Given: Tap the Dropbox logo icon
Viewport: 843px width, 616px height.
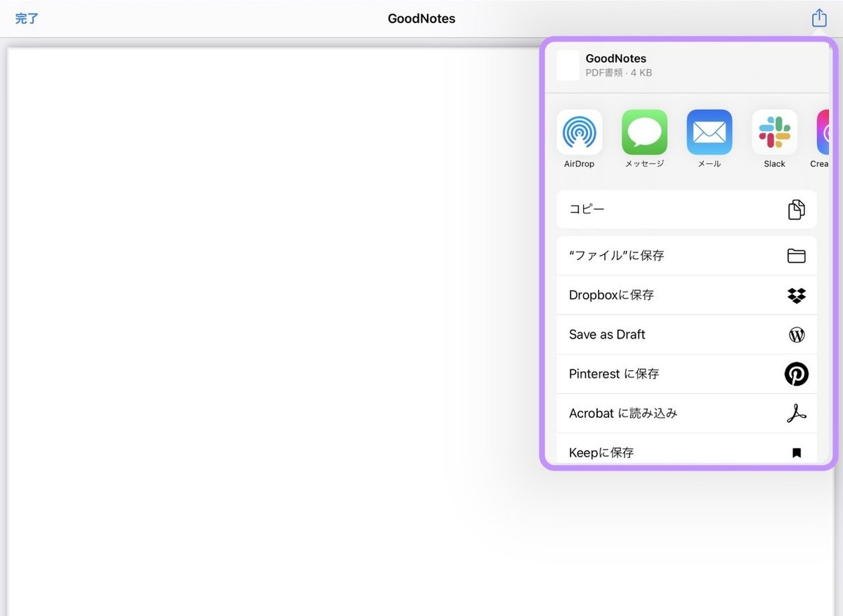Looking at the screenshot, I should tap(796, 295).
